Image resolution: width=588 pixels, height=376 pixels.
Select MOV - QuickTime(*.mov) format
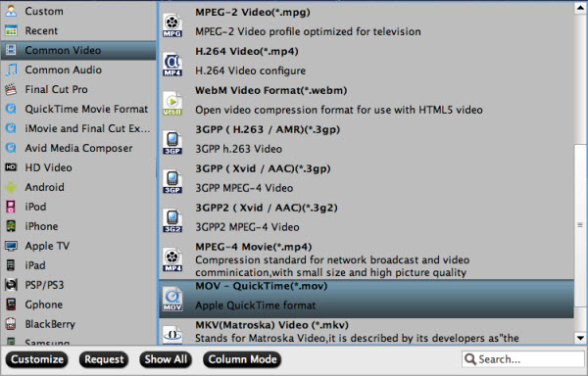coord(366,299)
